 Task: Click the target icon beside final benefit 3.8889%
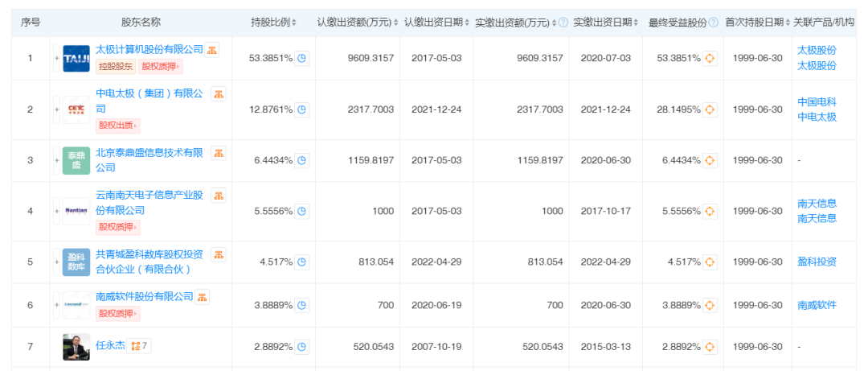pyautogui.click(x=710, y=305)
